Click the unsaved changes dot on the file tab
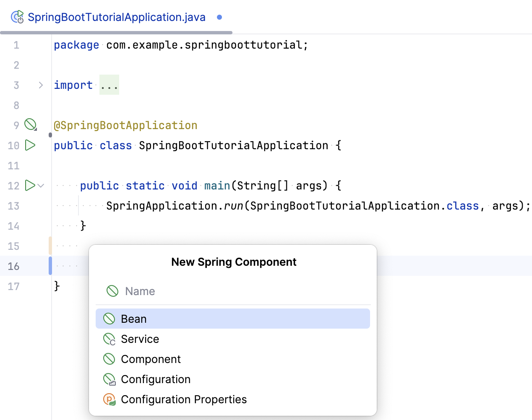This screenshot has width=532, height=420. point(219,18)
